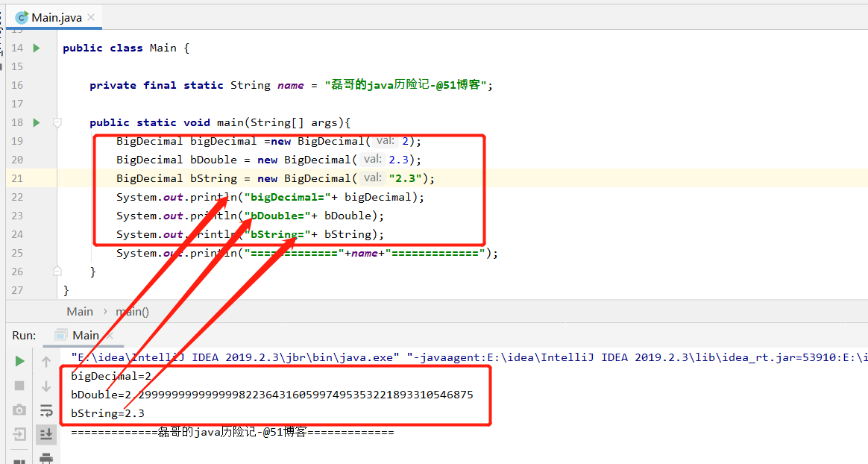Print the console output
Image resolution: width=868 pixels, height=464 pixels.
(46, 458)
